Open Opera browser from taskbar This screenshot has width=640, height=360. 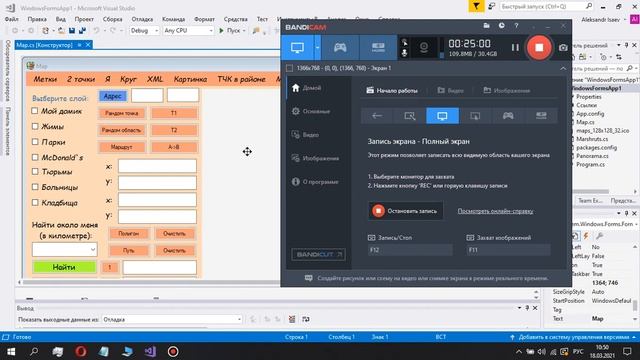80,351
